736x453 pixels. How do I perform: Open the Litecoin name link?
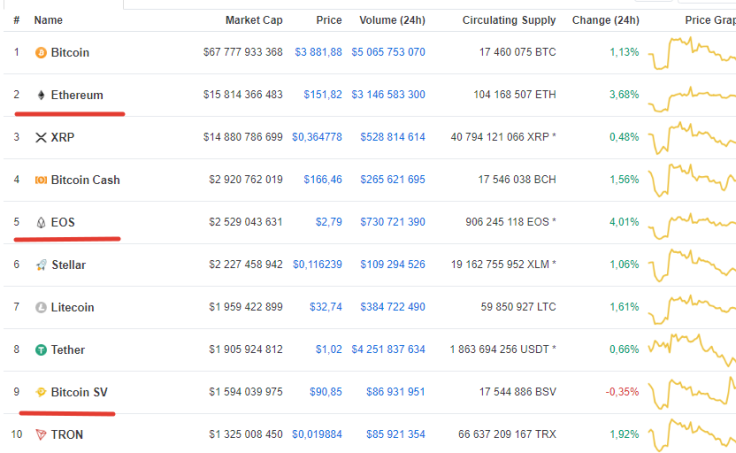(72, 307)
